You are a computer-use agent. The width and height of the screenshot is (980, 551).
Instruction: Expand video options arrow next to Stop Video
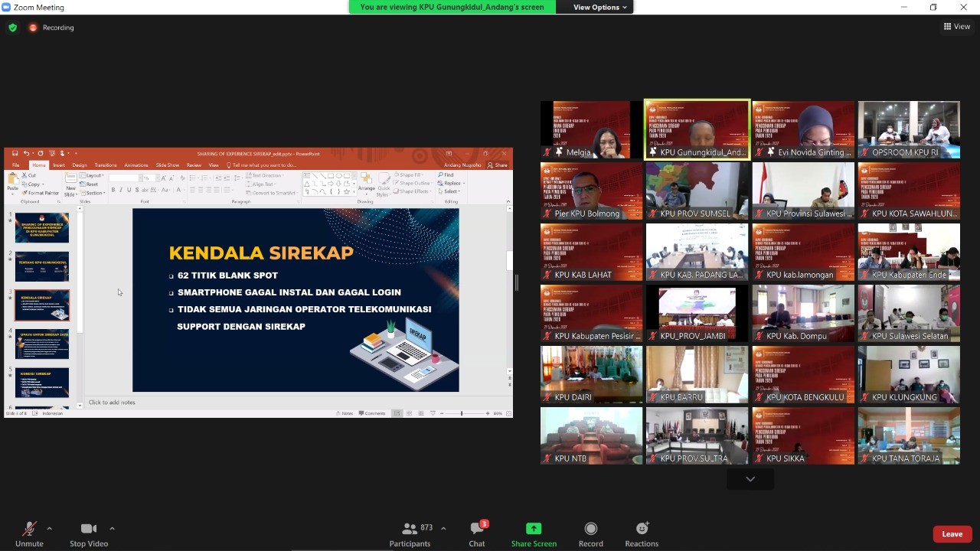click(x=112, y=528)
